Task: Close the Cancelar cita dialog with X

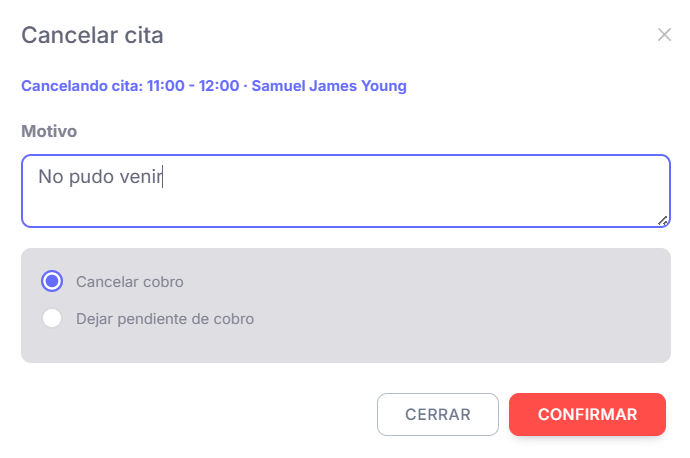Action: click(664, 35)
